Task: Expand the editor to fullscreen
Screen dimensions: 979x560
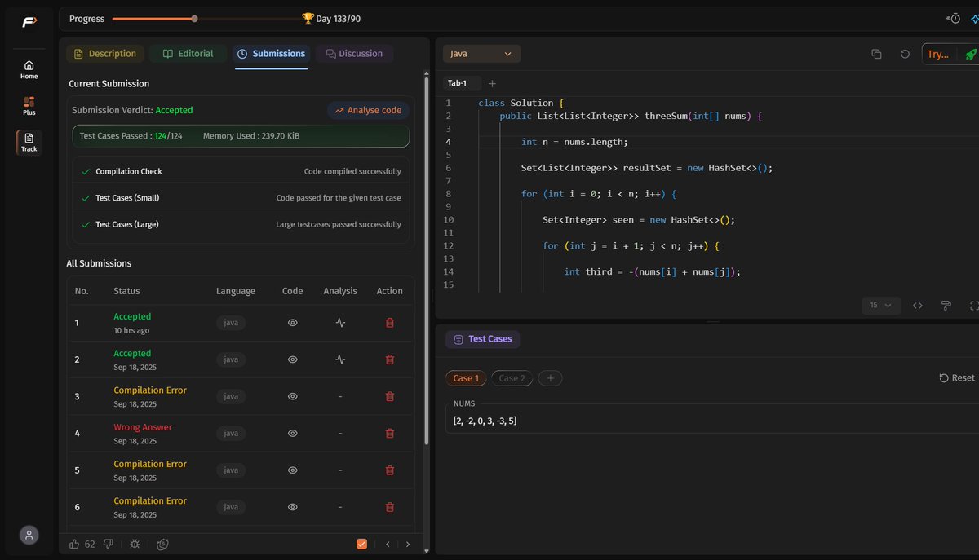Action: [974, 306]
